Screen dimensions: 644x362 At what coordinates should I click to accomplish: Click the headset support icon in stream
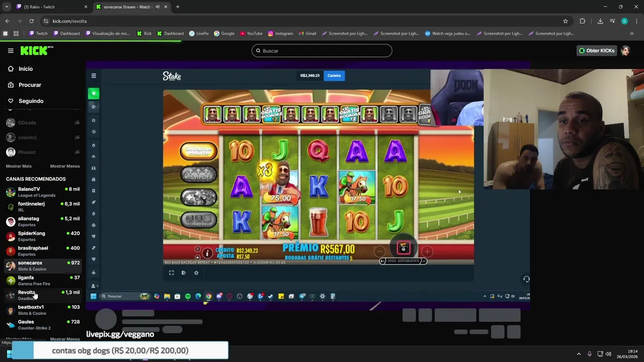pos(526,279)
